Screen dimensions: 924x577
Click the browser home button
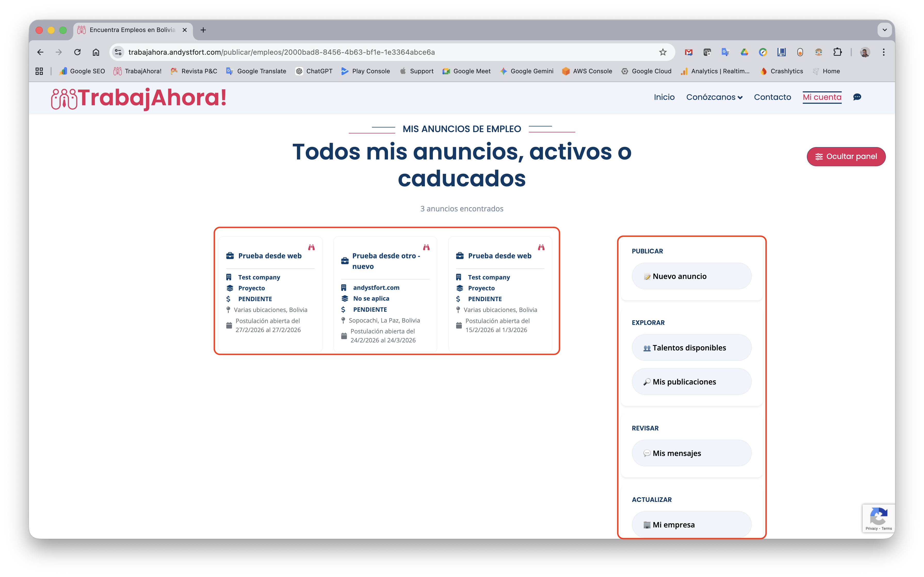tap(96, 52)
